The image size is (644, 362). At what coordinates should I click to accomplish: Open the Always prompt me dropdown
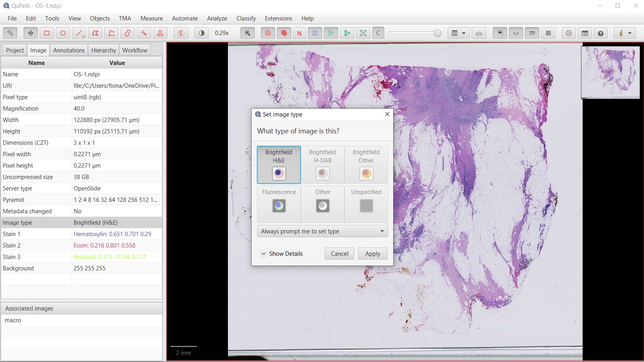click(322, 231)
